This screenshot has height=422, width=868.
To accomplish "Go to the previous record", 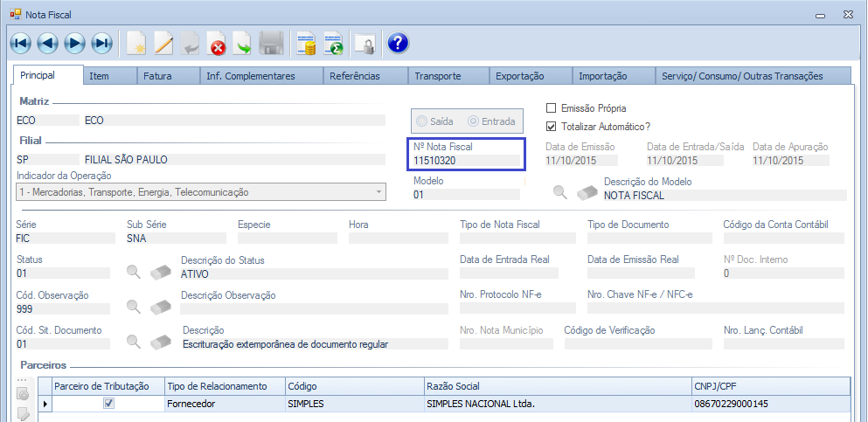I will click(47, 43).
